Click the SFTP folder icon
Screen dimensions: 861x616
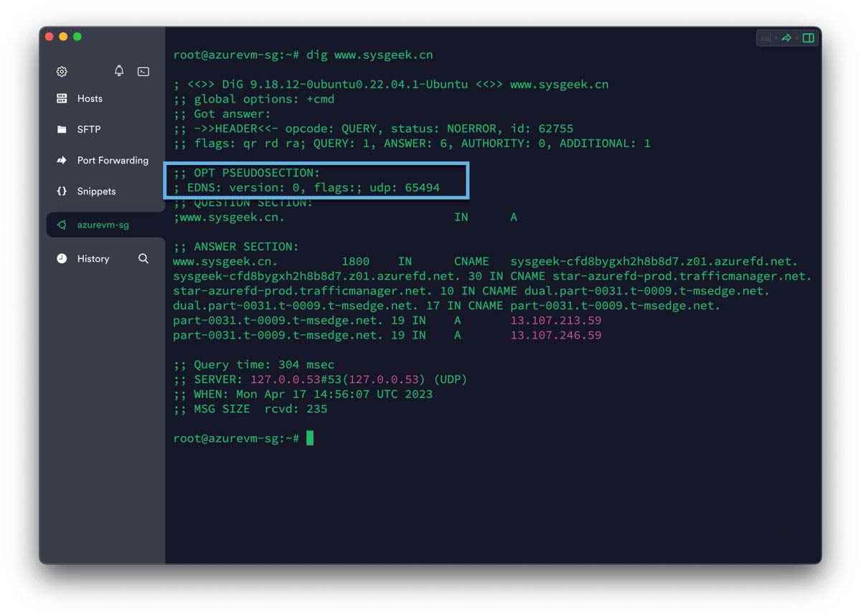click(62, 130)
